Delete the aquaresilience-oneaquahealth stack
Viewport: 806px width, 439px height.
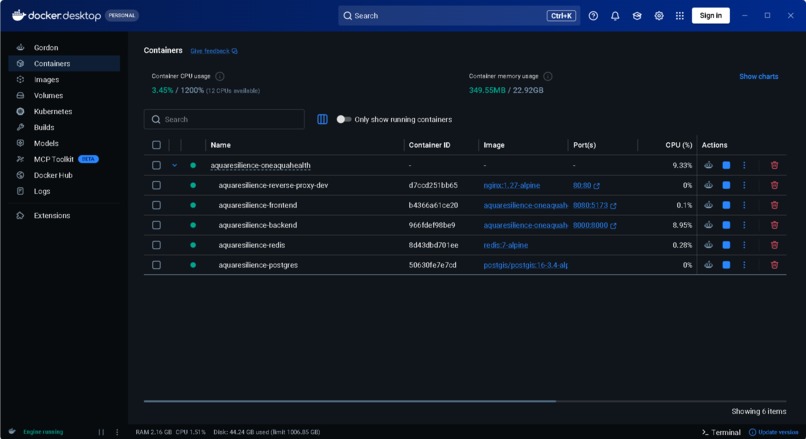pyautogui.click(x=774, y=165)
